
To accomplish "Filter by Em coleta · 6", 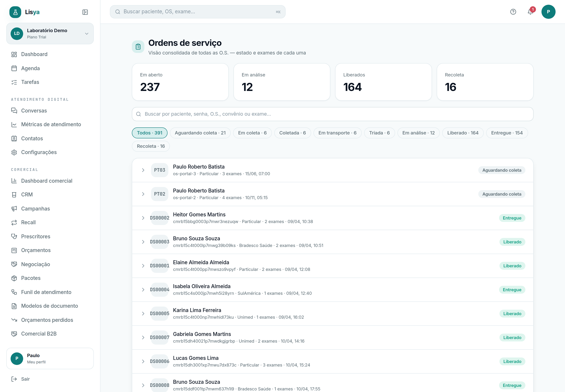I will click(x=252, y=133).
